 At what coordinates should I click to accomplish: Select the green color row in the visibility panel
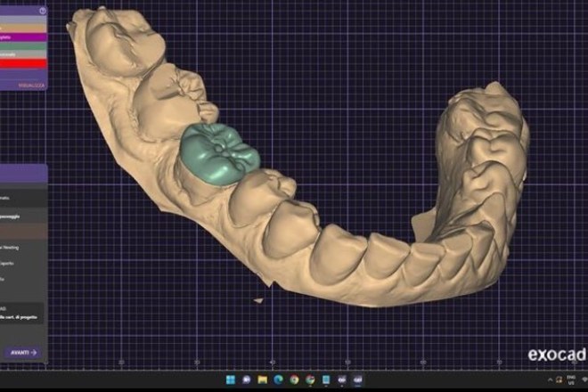point(23,46)
